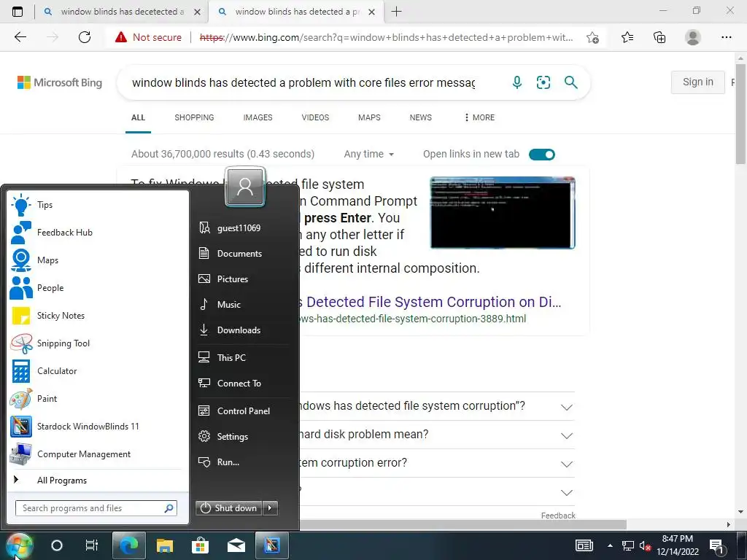Add this page to favorites
This screenshot has height=560, width=747.
[x=592, y=37]
